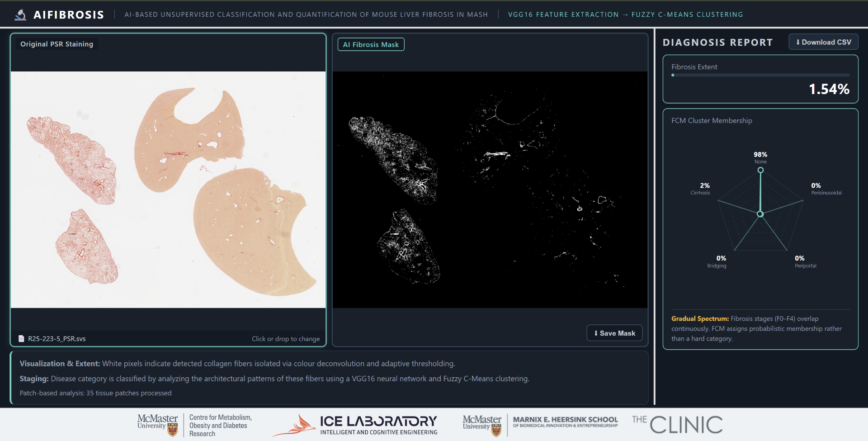Click the document icon beside R25-223-5_PSR.svs

21,338
